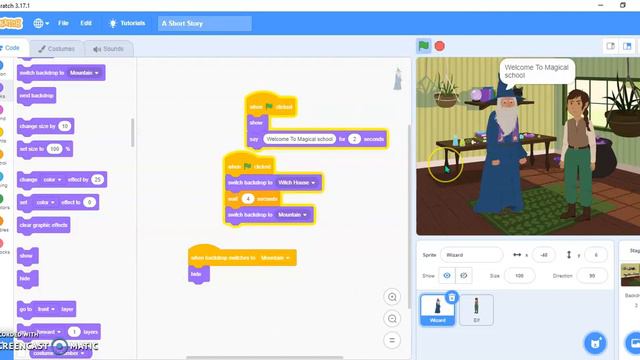Click the Wizard on the stage
The image size is (640, 360).
pos(504,147)
